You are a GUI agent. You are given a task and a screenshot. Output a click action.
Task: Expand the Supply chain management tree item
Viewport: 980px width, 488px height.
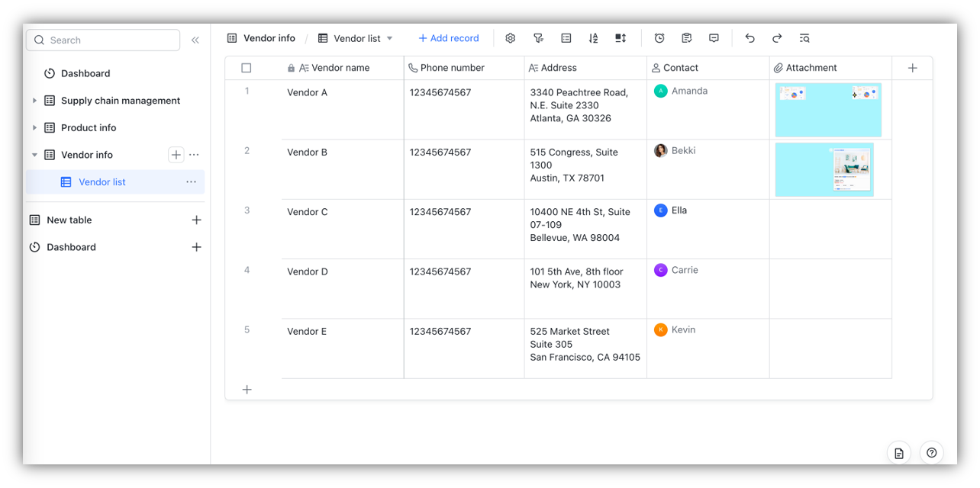pyautogui.click(x=34, y=101)
